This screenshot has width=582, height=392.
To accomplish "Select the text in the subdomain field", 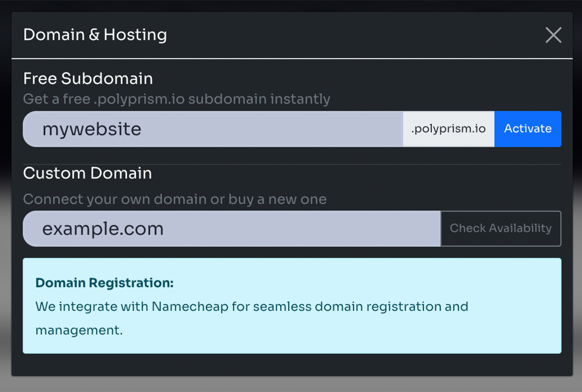I will (x=92, y=129).
